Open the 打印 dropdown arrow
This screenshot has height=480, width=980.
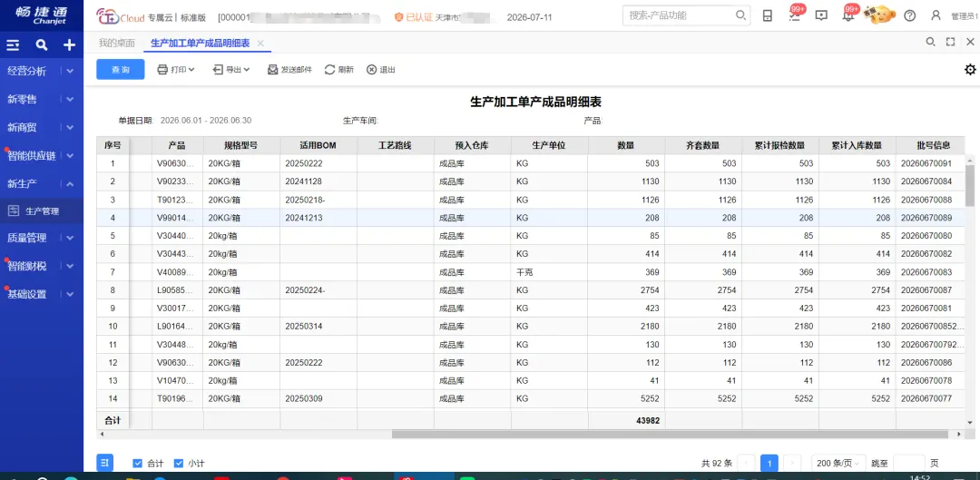coord(191,69)
